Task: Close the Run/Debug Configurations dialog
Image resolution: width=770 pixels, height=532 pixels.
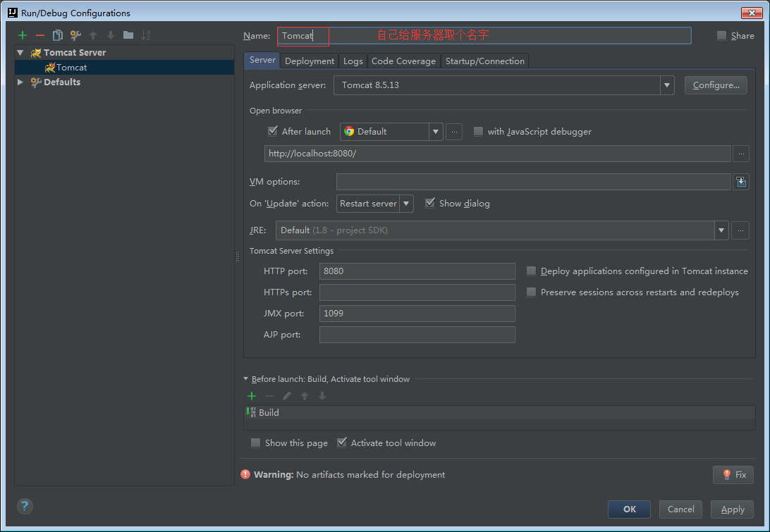Action: tap(752, 13)
